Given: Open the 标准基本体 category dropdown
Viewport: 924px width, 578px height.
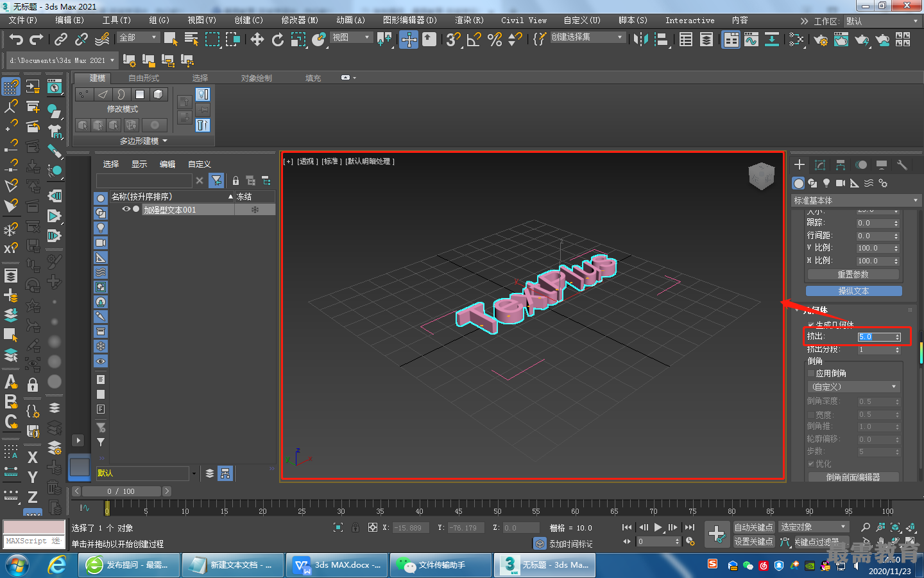Looking at the screenshot, I should pyautogui.click(x=856, y=200).
